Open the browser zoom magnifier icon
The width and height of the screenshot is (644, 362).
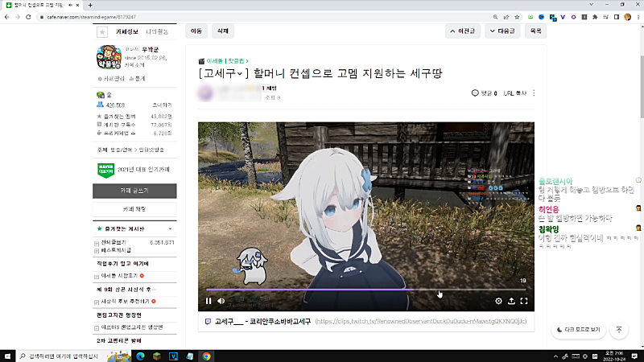pos(495,17)
